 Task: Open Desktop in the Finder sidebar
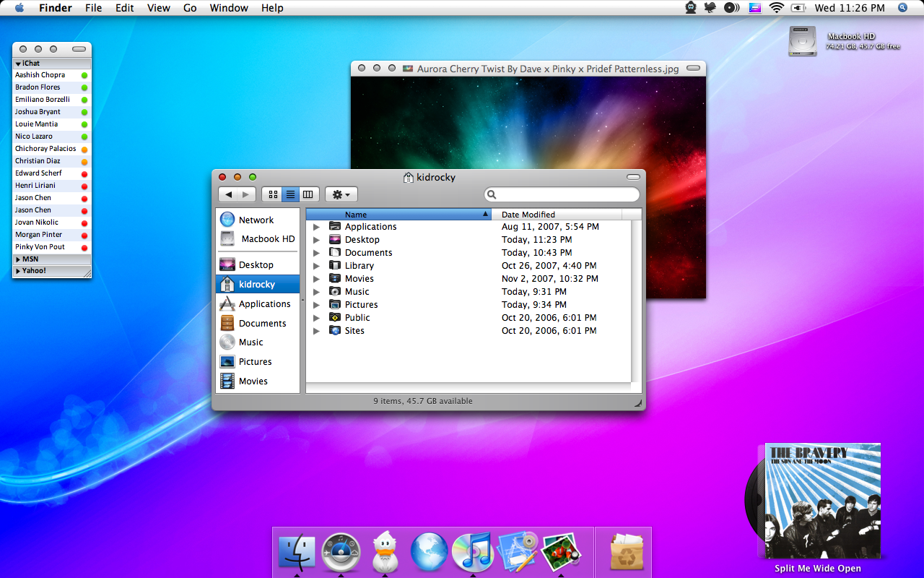coord(258,264)
